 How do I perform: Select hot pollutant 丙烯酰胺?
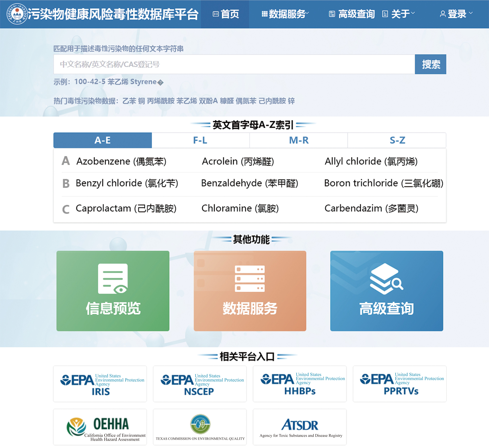[161, 101]
